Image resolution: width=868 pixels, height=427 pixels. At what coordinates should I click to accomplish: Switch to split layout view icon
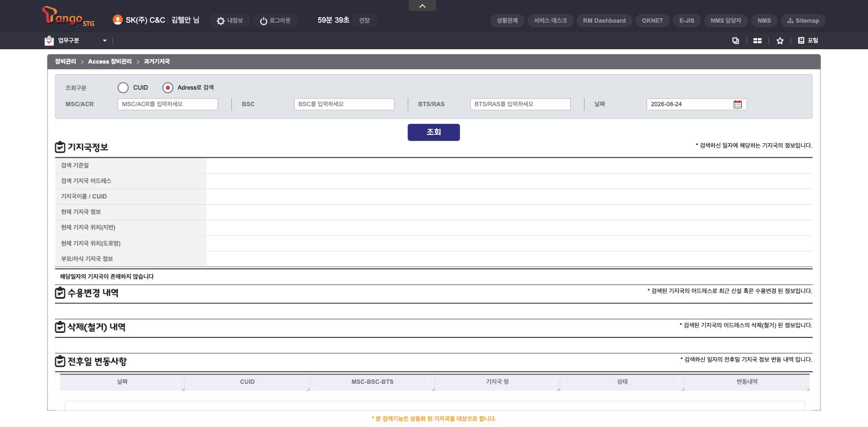coord(757,40)
